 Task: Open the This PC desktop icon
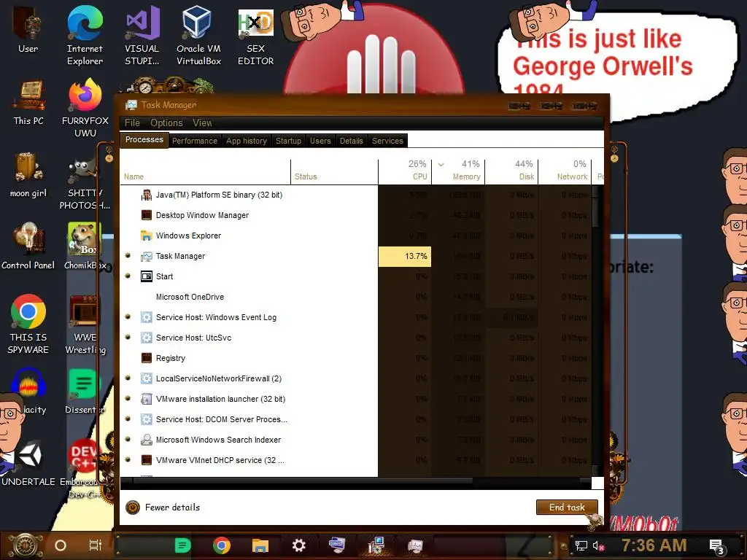click(x=28, y=102)
